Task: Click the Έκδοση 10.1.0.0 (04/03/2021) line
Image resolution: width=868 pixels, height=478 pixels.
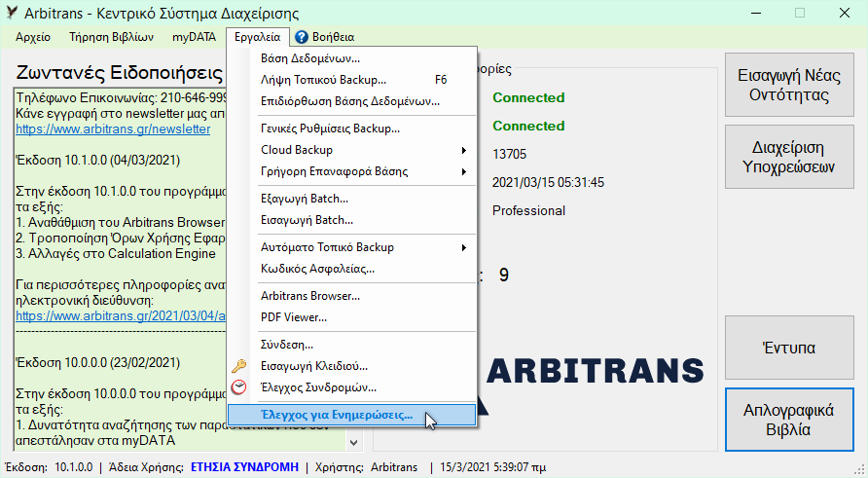Action: point(98,160)
